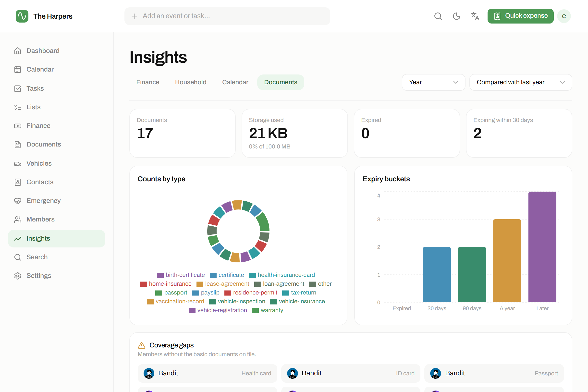Toggle dark mode moon icon

point(456,16)
